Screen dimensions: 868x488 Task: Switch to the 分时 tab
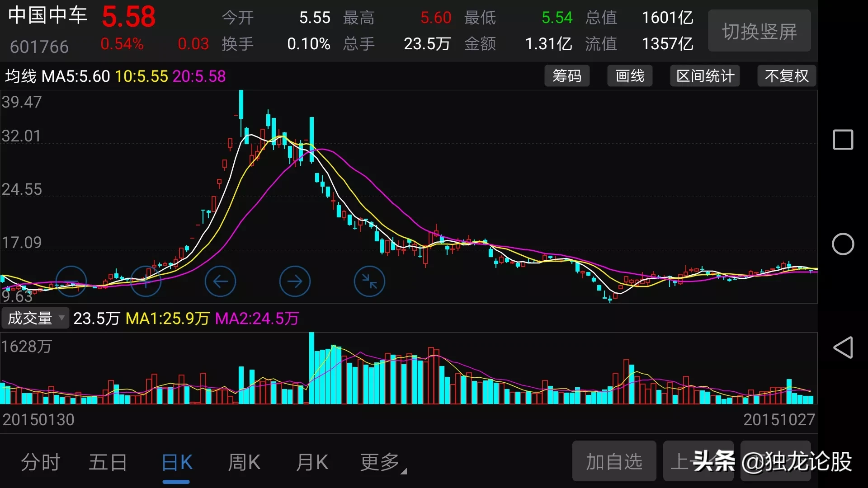coord(41,462)
